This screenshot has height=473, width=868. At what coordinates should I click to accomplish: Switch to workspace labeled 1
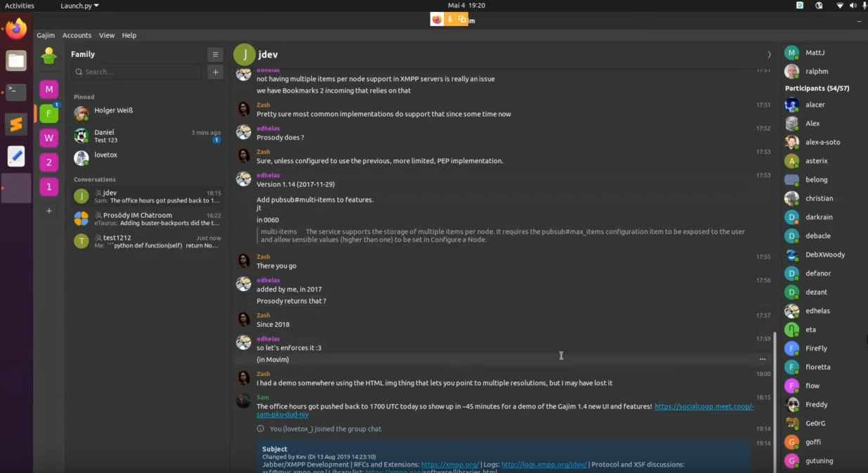pos(49,187)
